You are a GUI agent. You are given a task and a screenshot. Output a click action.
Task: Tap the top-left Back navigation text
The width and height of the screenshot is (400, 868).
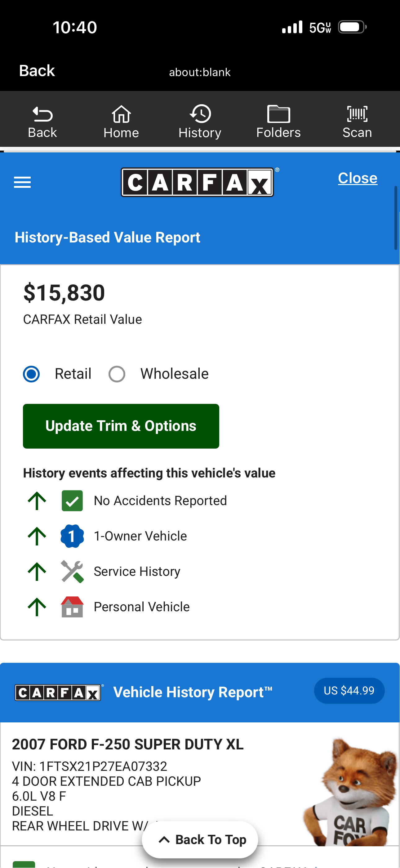pyautogui.click(x=37, y=71)
